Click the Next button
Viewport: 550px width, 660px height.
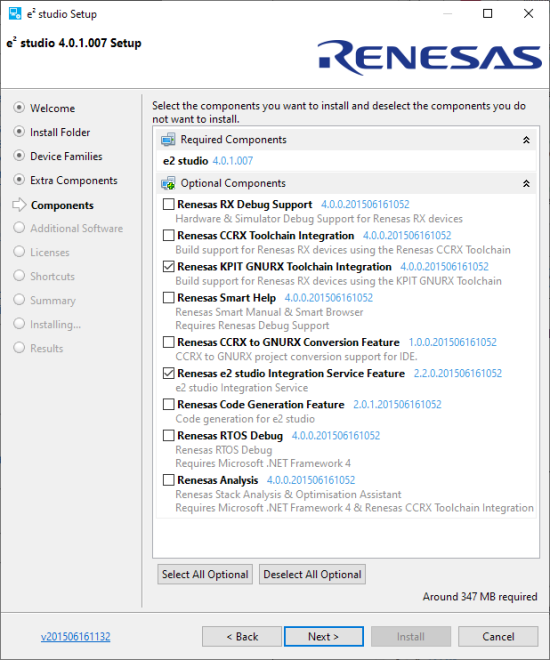point(324,636)
